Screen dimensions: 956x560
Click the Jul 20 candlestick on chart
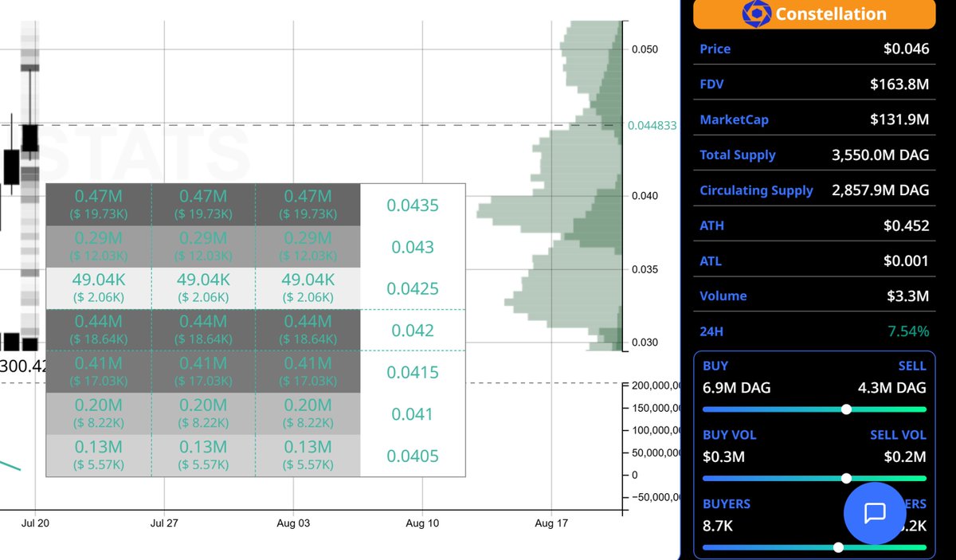click(x=29, y=138)
